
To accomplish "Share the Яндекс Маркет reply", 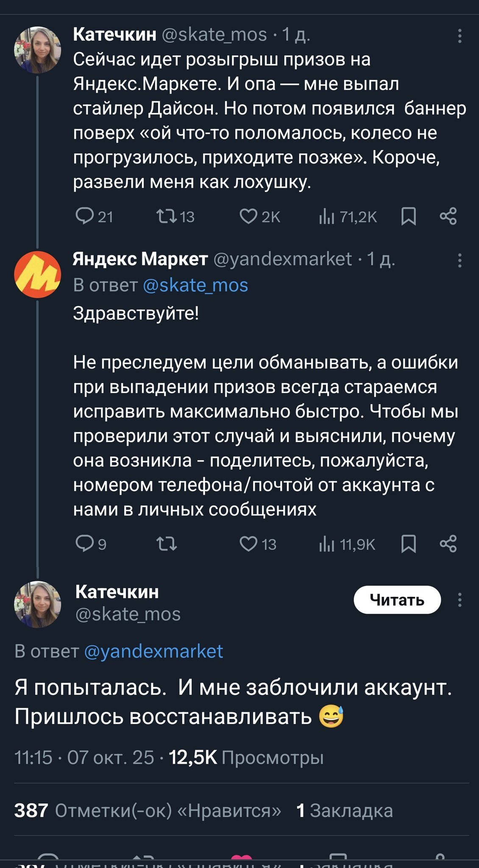I will pyautogui.click(x=448, y=543).
